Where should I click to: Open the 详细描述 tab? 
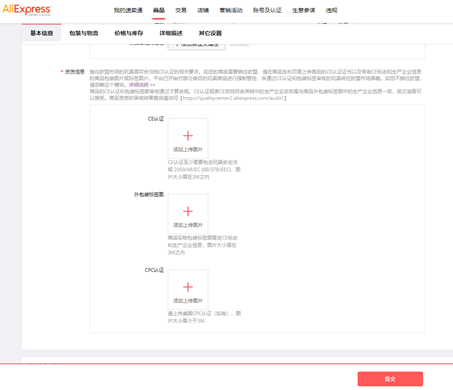point(171,33)
